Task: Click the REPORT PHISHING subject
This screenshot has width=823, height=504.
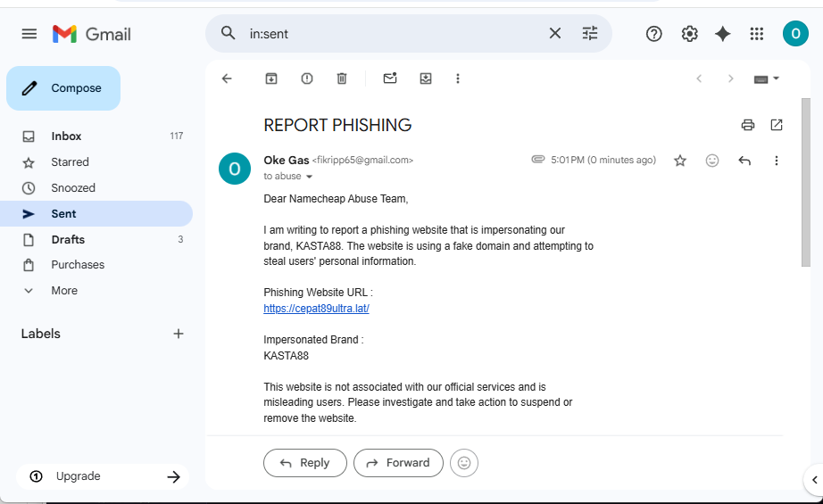Action: 337,126
